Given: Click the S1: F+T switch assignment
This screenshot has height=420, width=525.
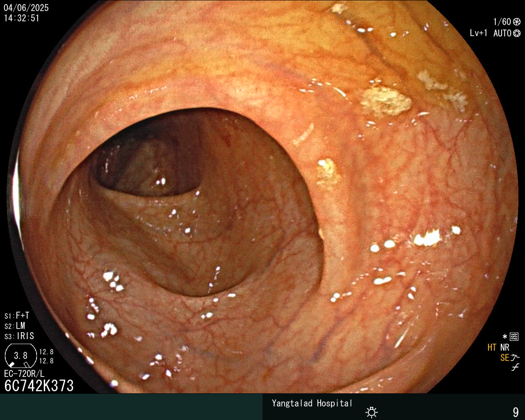Looking at the screenshot, I should coord(17,316).
